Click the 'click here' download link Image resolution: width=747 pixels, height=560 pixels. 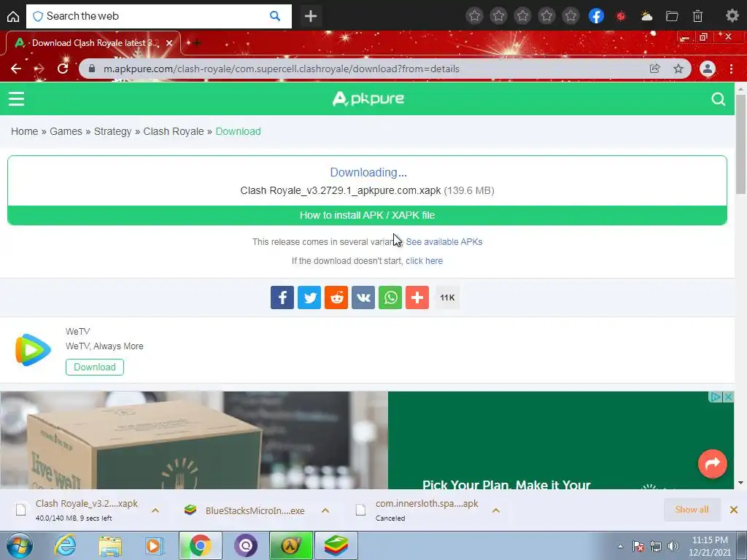tap(424, 261)
